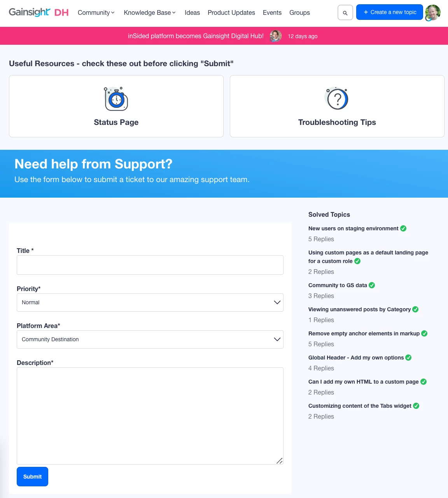Viewport: 448px width, 498px height.
Task: Open topic Customizing content of the Tabs widget
Action: tap(360, 406)
